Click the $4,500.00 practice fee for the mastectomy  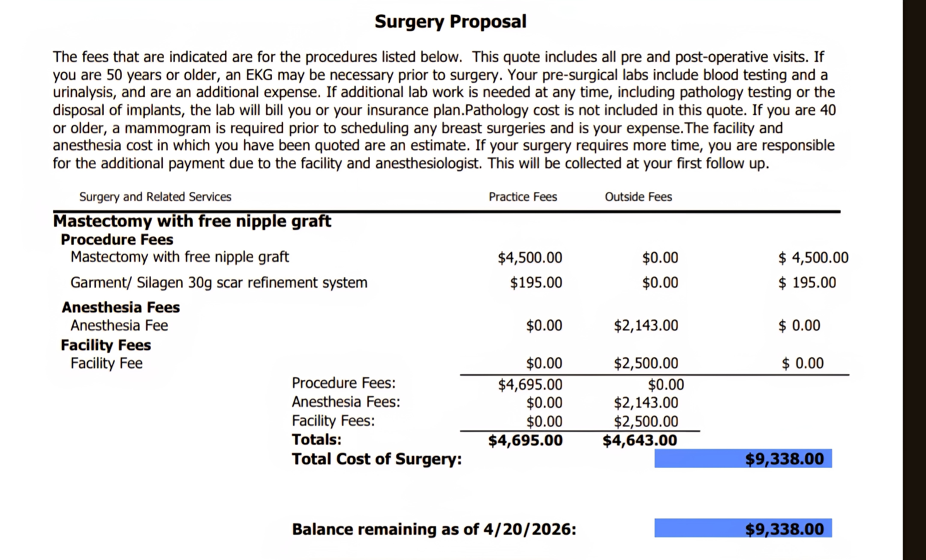pos(530,258)
